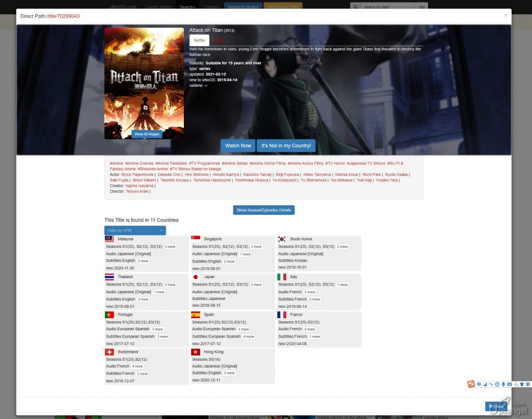Viewport: 532px width, 419px height.
Task: Focus the background search field containing attack on titan
Action: [x=389, y=7]
